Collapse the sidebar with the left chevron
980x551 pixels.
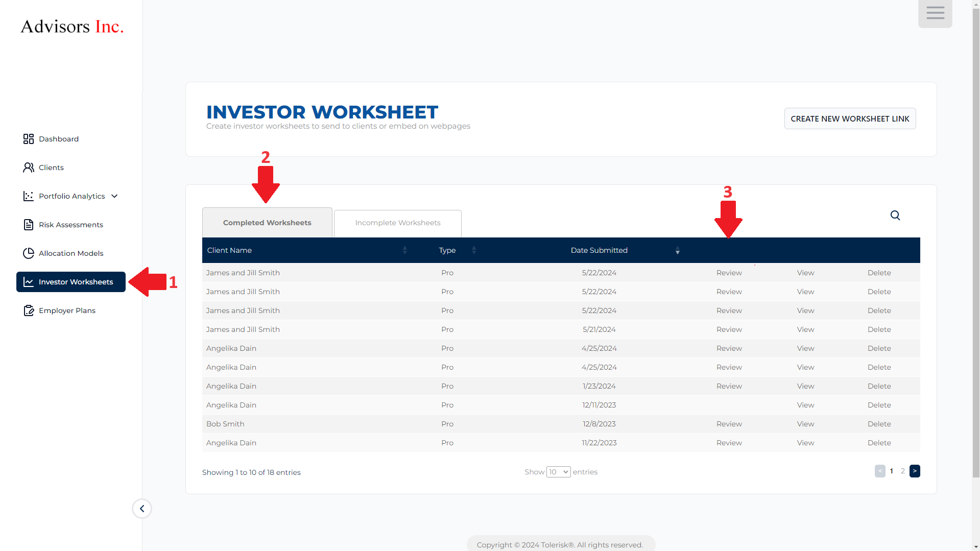coord(142,509)
